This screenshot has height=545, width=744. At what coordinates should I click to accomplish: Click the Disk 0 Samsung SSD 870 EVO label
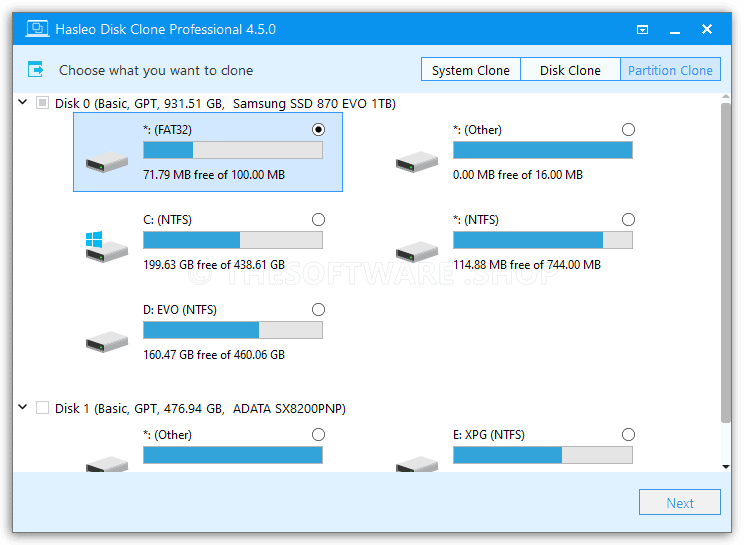pyautogui.click(x=225, y=103)
